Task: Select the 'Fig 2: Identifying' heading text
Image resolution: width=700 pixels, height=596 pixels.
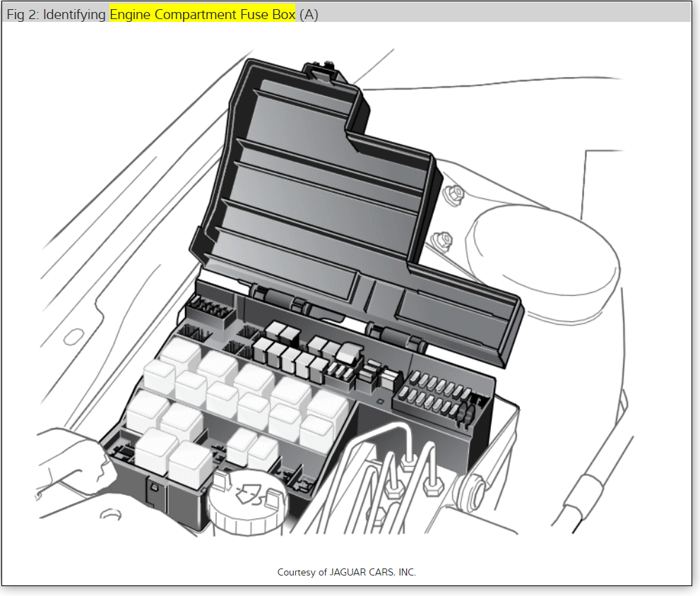Action: pyautogui.click(x=56, y=14)
